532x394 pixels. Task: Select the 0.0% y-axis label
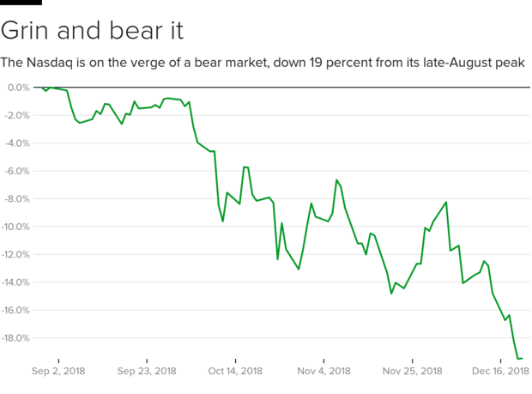(x=18, y=88)
